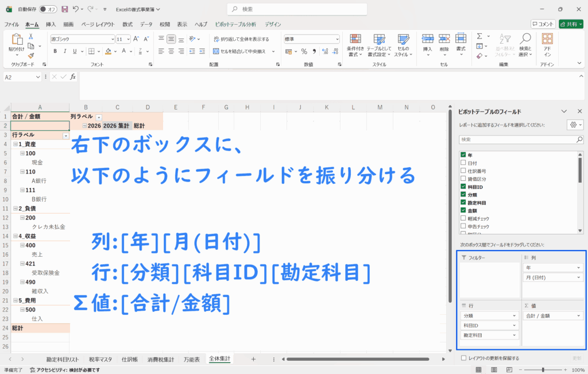Open the ピボットテーブル分析 ribbon tab
The image size is (588, 374).
(235, 24)
